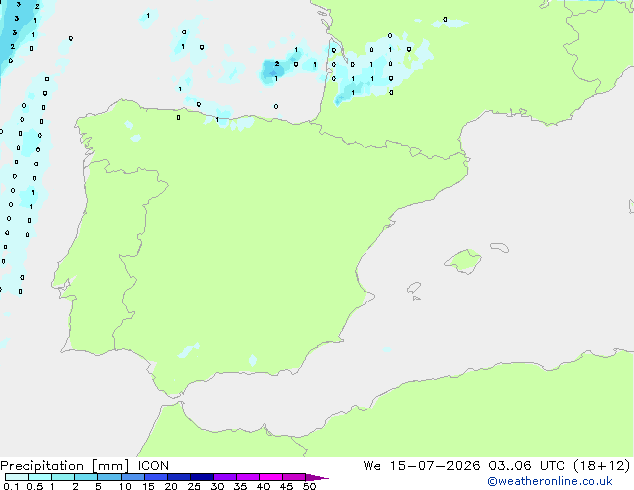This screenshot has width=634, height=490.
Task: Pick the 15–20 mm legend swatch
Action: click(x=156, y=477)
